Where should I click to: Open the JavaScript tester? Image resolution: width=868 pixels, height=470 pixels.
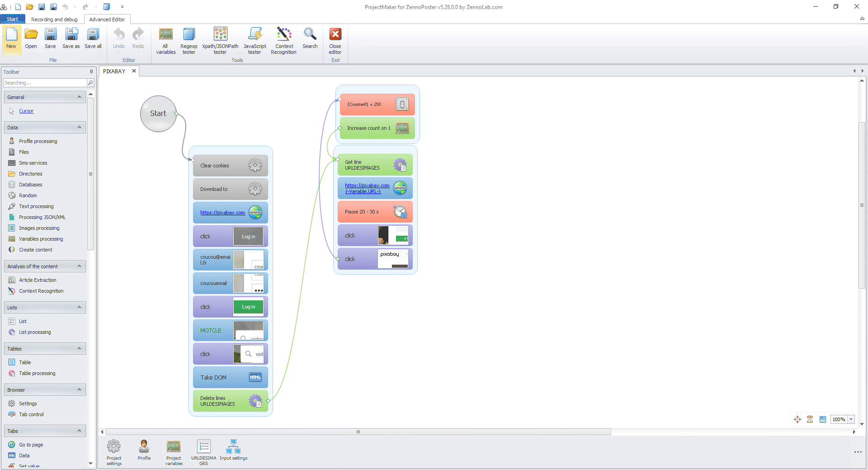(255, 40)
